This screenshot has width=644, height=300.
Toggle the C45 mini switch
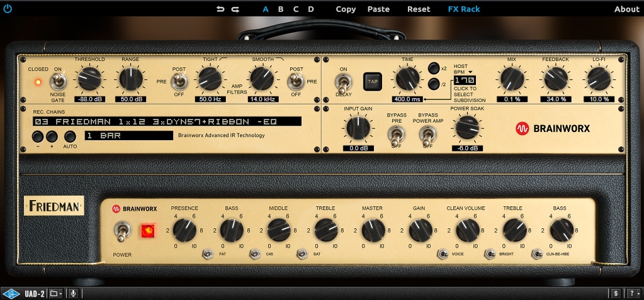pyautogui.click(x=255, y=254)
